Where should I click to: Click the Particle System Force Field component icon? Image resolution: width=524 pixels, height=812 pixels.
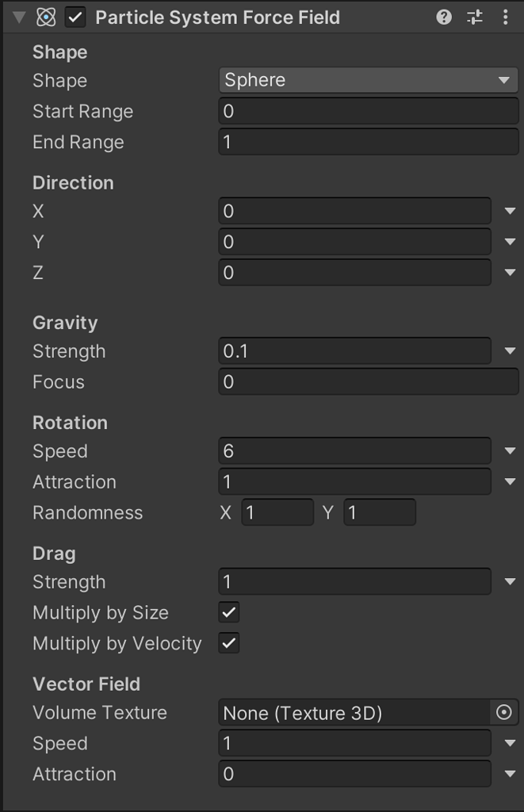pyautogui.click(x=46, y=17)
